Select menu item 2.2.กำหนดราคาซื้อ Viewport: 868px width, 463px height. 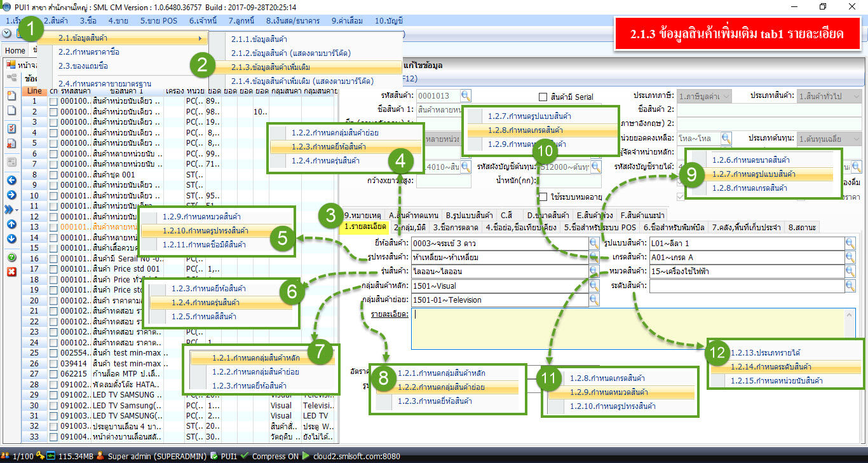[x=88, y=52]
